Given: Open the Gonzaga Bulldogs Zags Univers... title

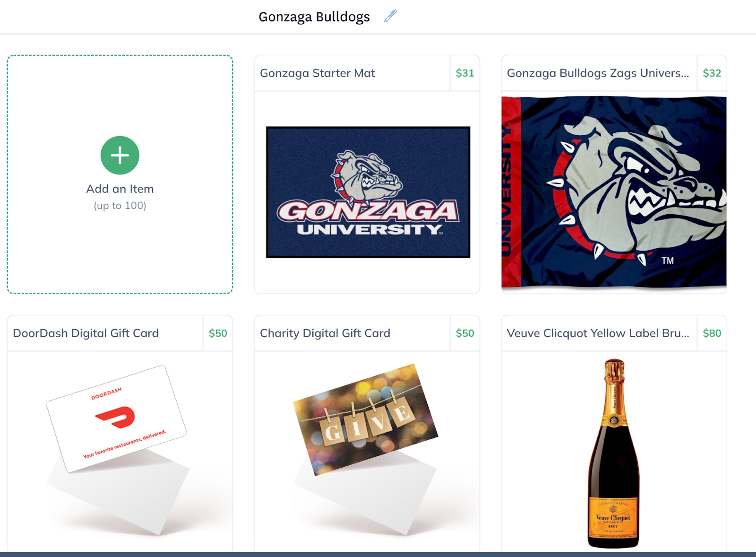Looking at the screenshot, I should click(598, 73).
